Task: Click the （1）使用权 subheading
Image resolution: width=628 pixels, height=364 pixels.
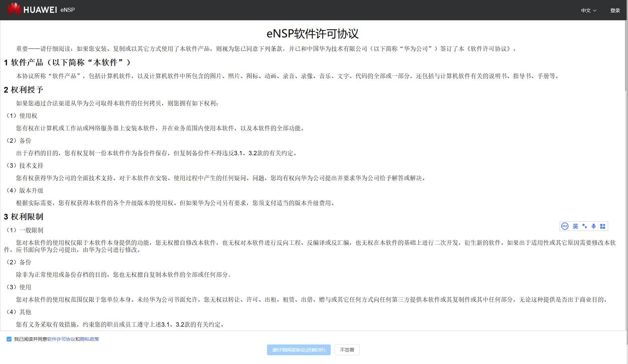Action: point(22,116)
